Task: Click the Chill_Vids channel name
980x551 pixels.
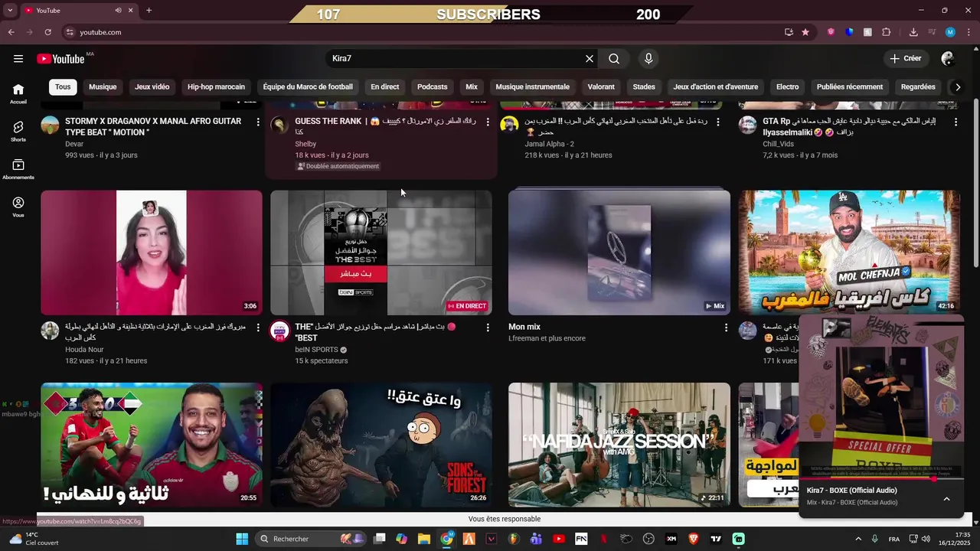Action: [778, 144]
